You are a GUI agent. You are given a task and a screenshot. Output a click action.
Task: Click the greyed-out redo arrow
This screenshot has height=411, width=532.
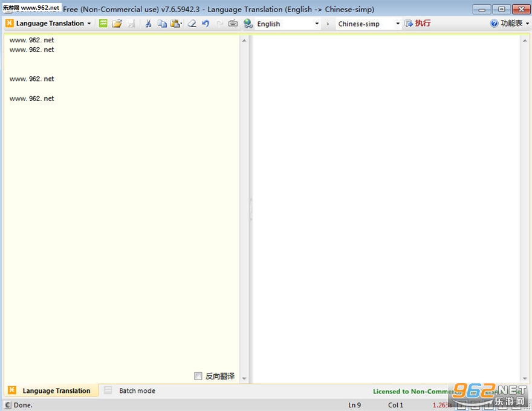tap(219, 24)
